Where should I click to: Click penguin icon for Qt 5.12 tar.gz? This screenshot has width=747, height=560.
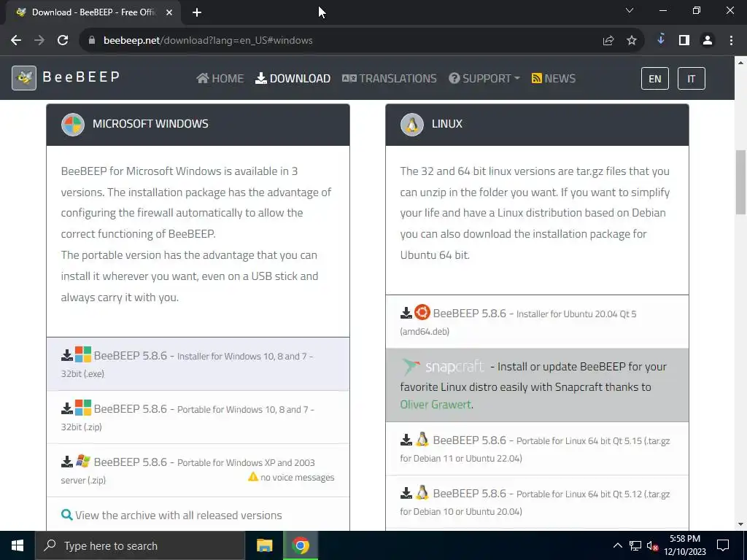(x=422, y=492)
